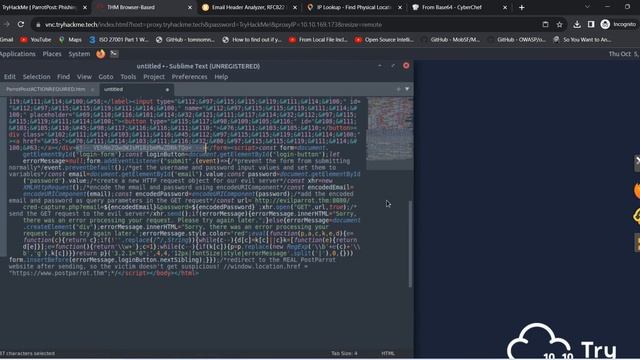Open the Sublime tab list dropdown arrow
640x360 pixels.
pos(407,89)
